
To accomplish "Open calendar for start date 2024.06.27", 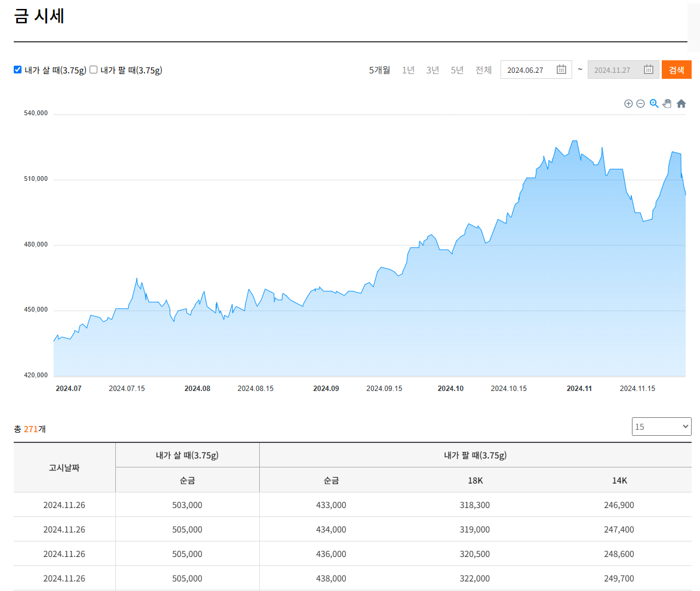I will pyautogui.click(x=561, y=70).
